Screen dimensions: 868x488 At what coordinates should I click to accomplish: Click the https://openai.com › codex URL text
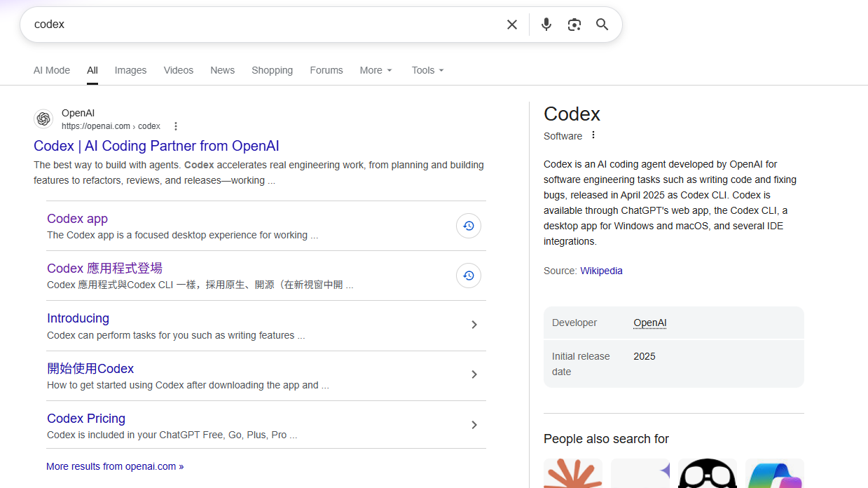[x=111, y=126]
